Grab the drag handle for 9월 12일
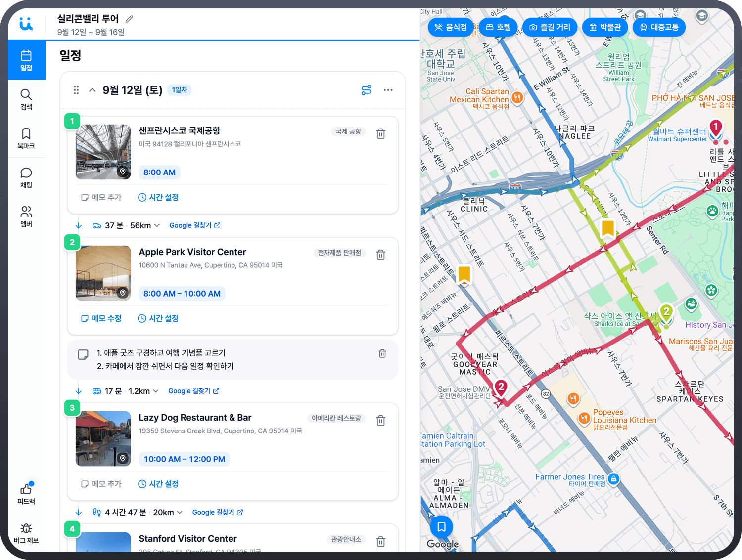The height and width of the screenshot is (560, 742). tap(76, 90)
